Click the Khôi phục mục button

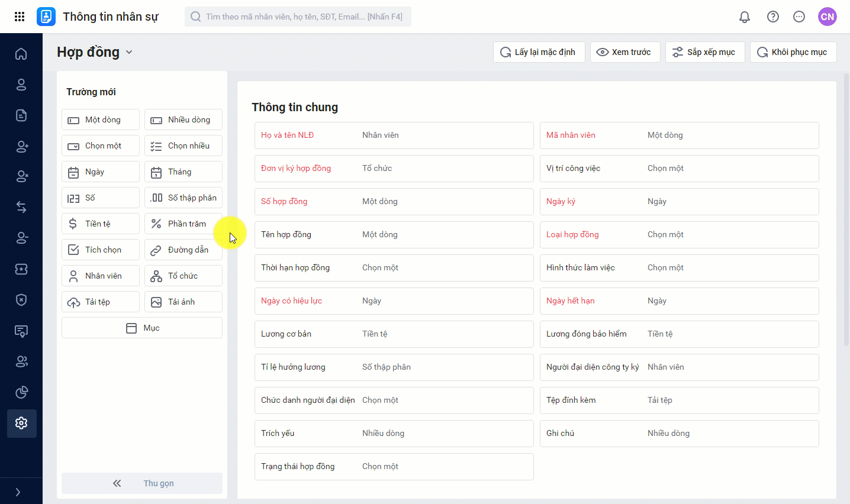click(793, 52)
